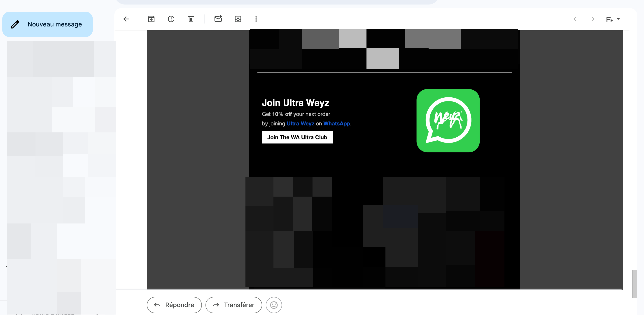Screen dimensions: 644x315
Task: Click the small sidebar collapse triangle
Action: tap(7, 267)
